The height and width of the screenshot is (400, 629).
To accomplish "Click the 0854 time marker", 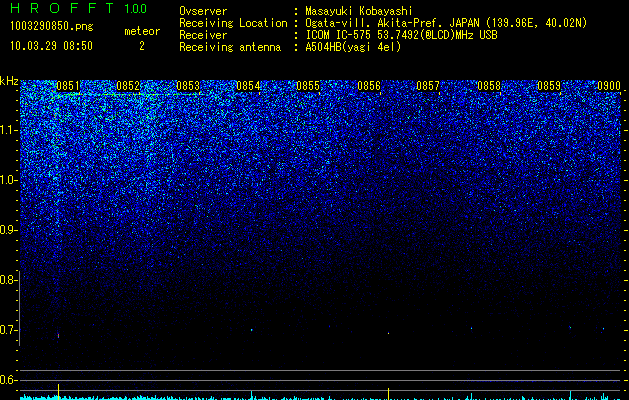I will (x=248, y=86).
